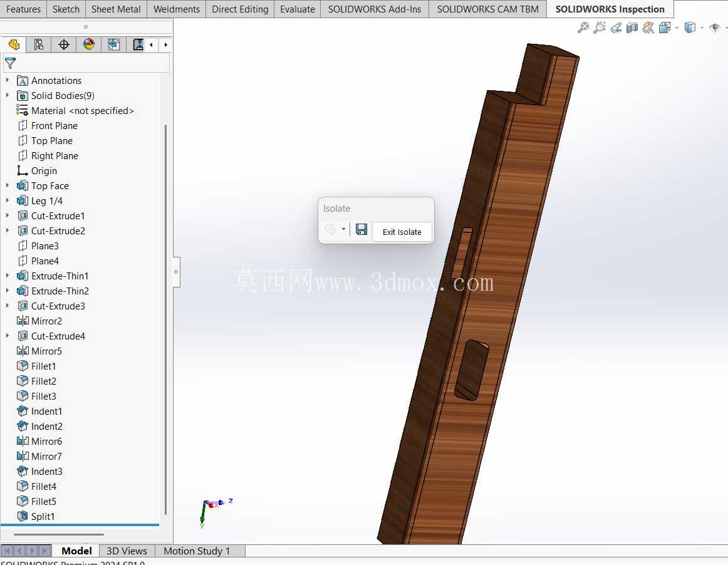Click the View Orientation cube icon
The image size is (728, 565).
(x=664, y=28)
